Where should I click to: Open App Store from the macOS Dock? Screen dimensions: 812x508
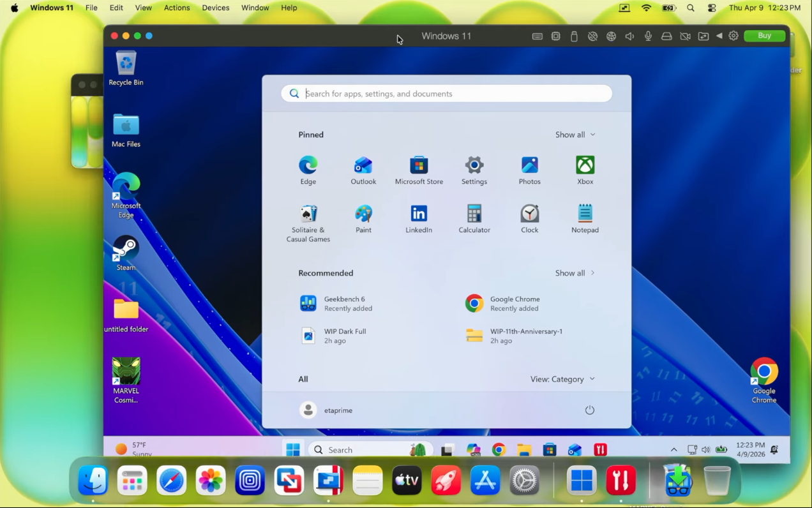pos(485,481)
